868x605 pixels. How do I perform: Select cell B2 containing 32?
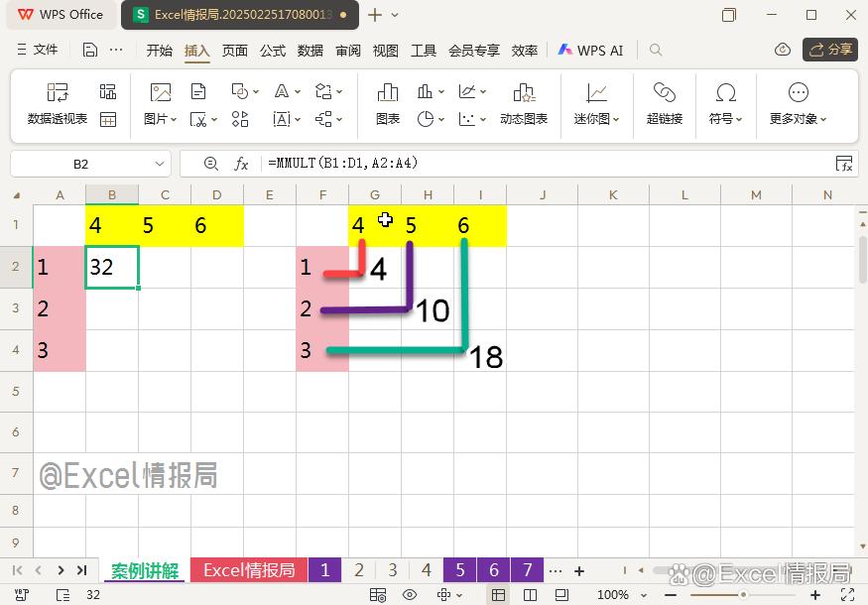[x=111, y=267]
